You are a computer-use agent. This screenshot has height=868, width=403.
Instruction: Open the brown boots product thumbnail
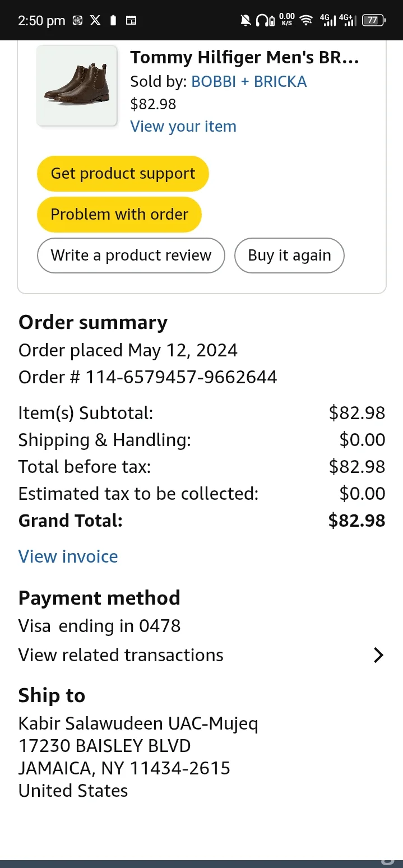(77, 86)
